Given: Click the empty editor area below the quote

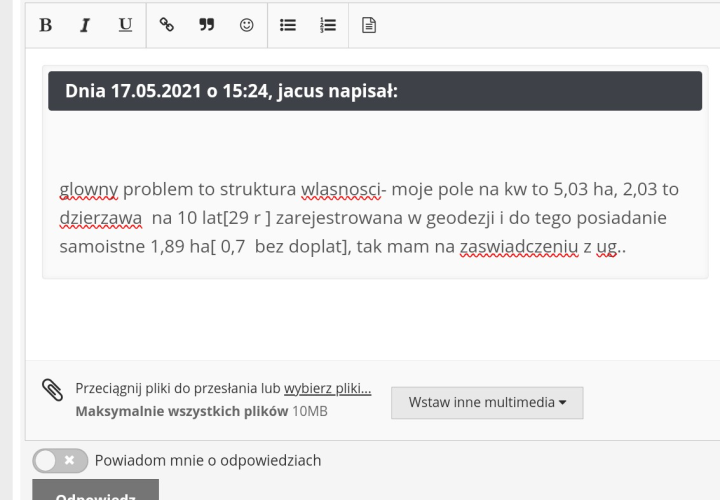Looking at the screenshot, I should pos(370,320).
